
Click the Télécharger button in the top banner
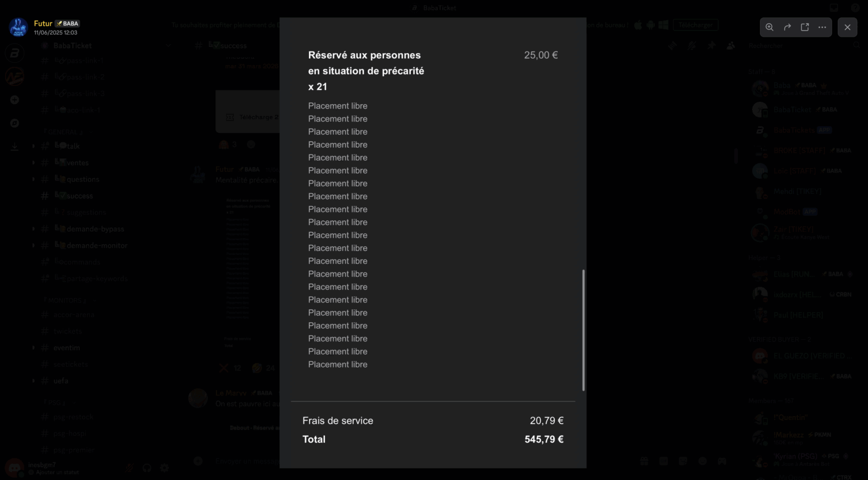[x=695, y=25]
